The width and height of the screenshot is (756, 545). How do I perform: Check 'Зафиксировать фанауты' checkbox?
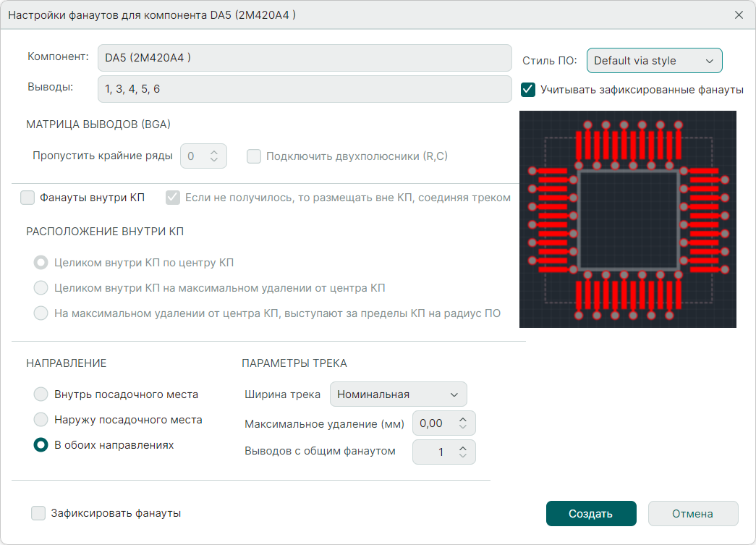coord(38,513)
